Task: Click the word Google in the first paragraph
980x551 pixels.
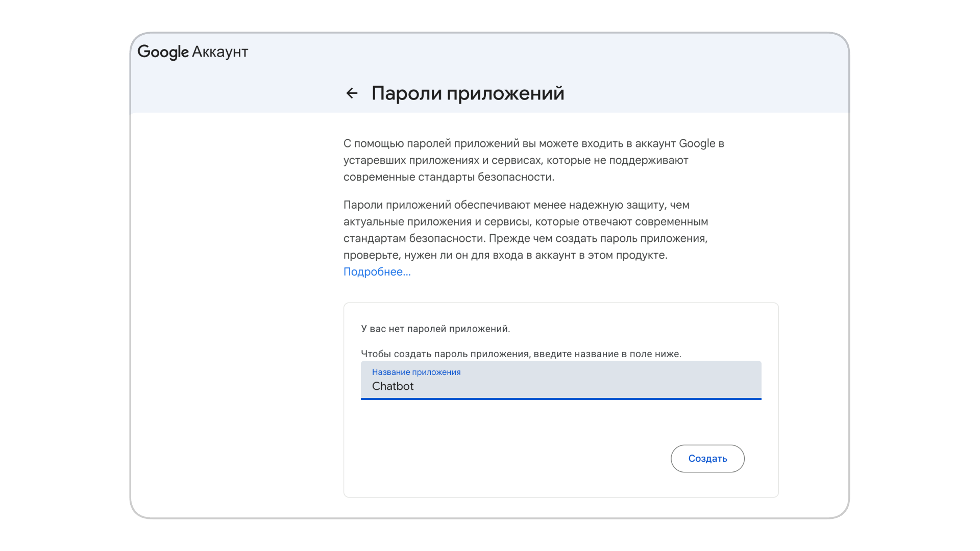Action: click(x=697, y=144)
